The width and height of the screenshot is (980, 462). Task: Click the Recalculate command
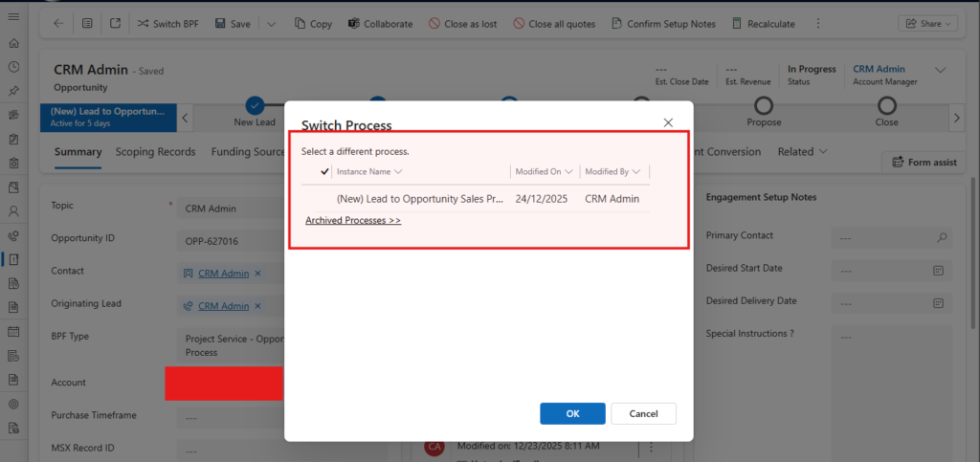pos(763,24)
